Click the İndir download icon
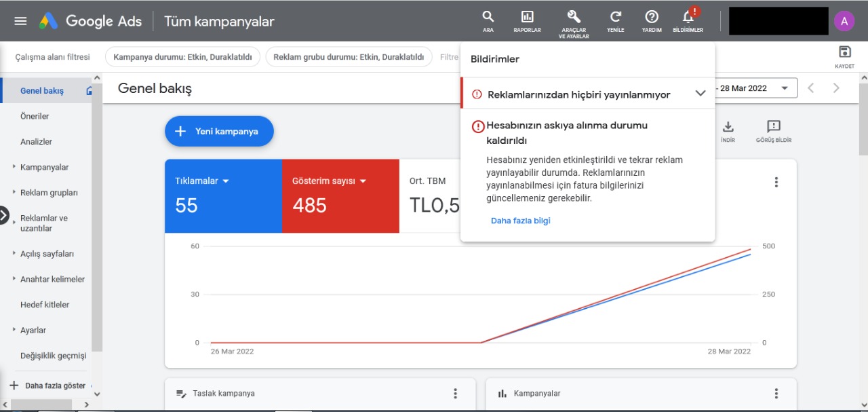Viewport: 868px width, 412px height. (728, 131)
